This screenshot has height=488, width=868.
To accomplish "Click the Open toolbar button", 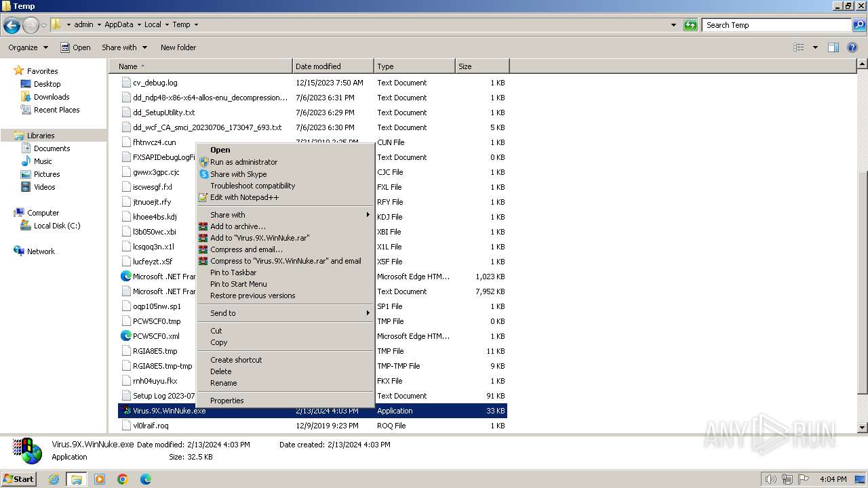I will click(x=75, y=47).
